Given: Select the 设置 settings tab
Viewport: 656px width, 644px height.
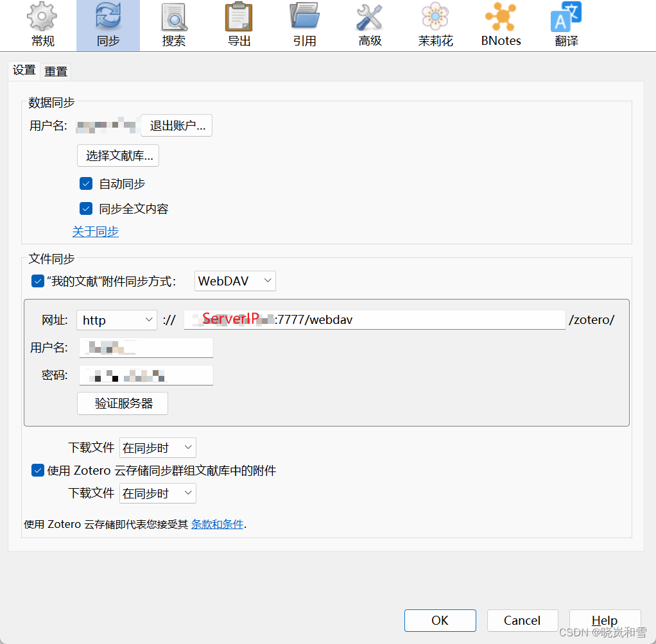Looking at the screenshot, I should 24,71.
